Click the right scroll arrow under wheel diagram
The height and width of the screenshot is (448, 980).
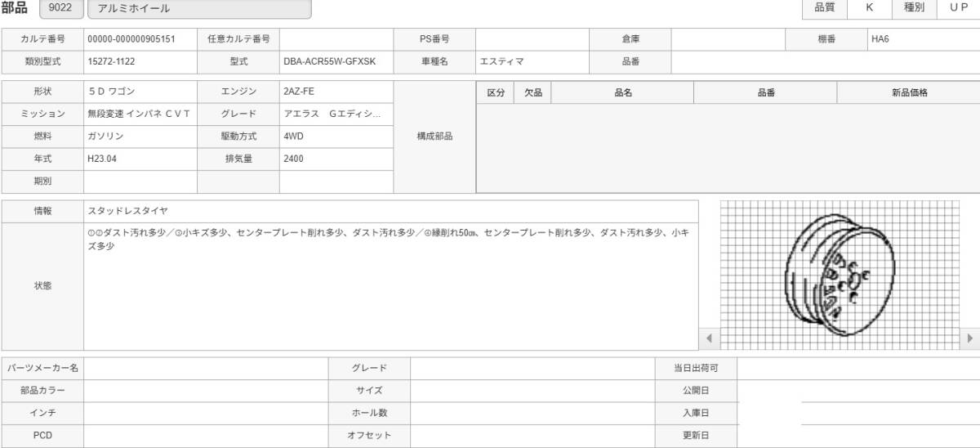click(970, 337)
